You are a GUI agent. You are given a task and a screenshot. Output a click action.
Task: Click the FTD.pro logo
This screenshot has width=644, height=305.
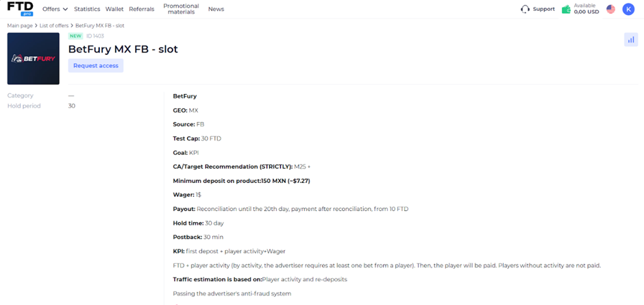click(x=20, y=9)
